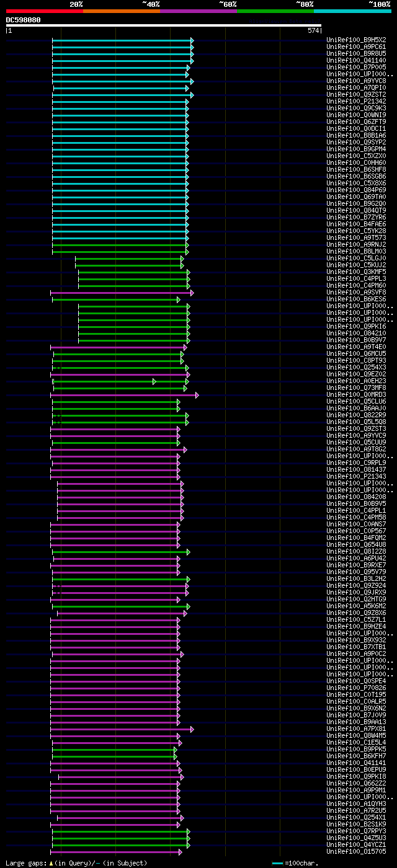397x868 pixels.
Task: Click hit label UniRef100_B9HZE4
Action: coord(356,627)
